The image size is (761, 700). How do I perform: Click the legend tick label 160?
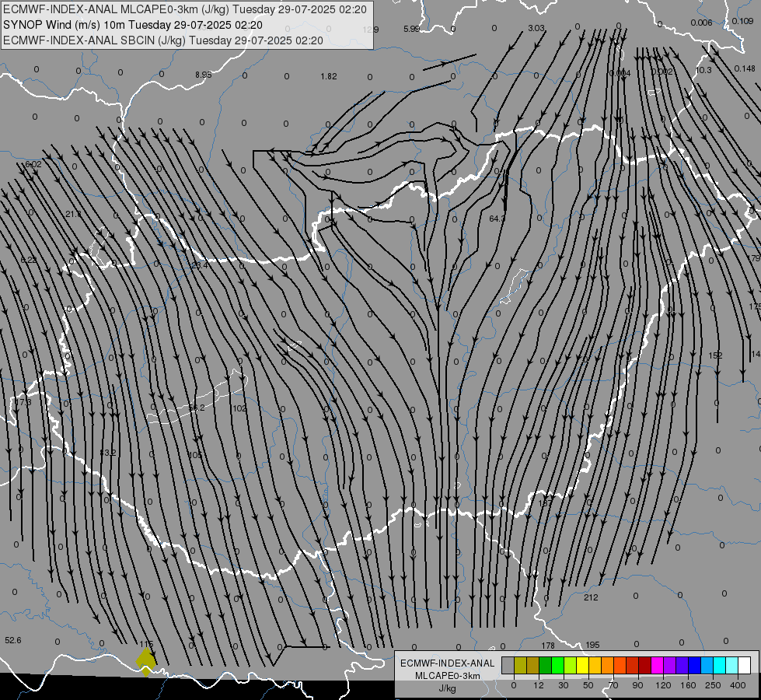point(688,685)
